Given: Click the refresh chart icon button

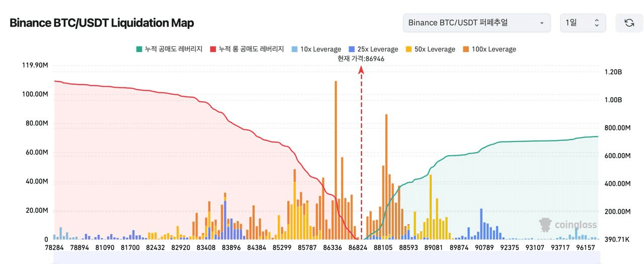Looking at the screenshot, I should pos(629,23).
